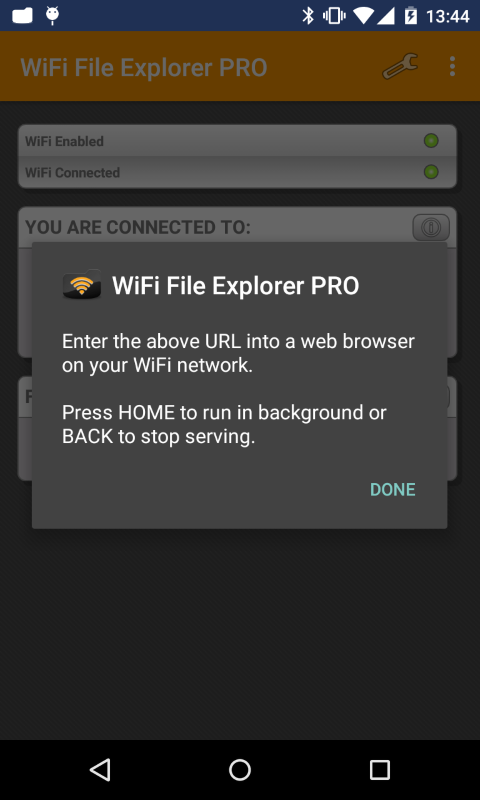The height and width of the screenshot is (800, 480).
Task: Tap the DONE button in the dialog
Action: coord(392,489)
